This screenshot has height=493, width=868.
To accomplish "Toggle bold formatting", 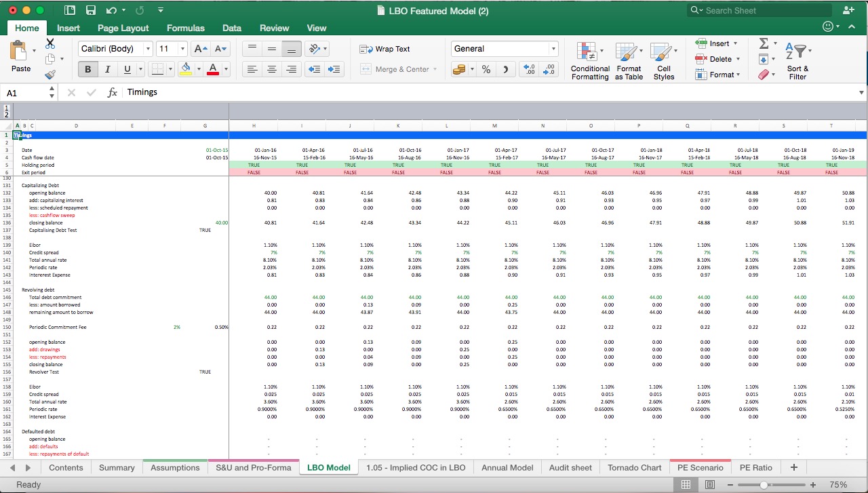I will [x=87, y=68].
